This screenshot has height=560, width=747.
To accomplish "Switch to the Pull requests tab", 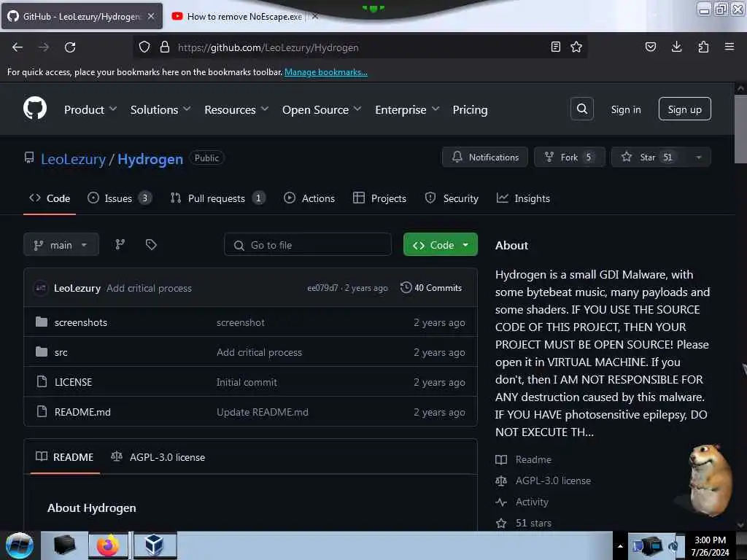I will coord(217,198).
